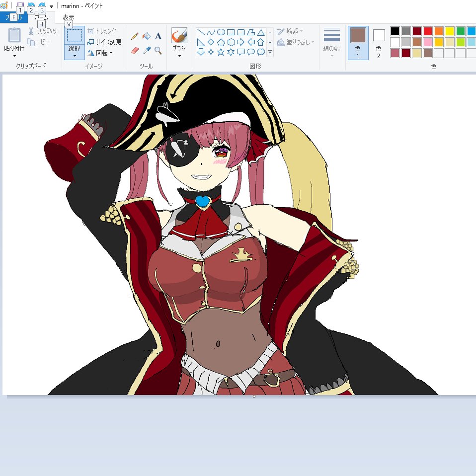Choose the Pentagon shape

pos(221,42)
